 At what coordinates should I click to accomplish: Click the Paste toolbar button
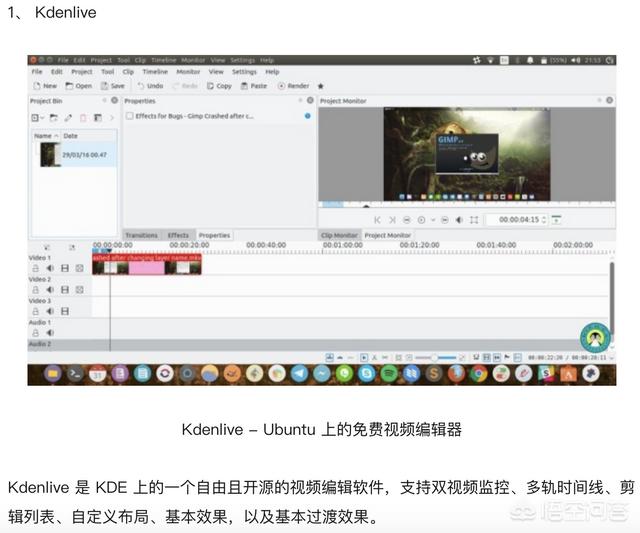(x=253, y=86)
